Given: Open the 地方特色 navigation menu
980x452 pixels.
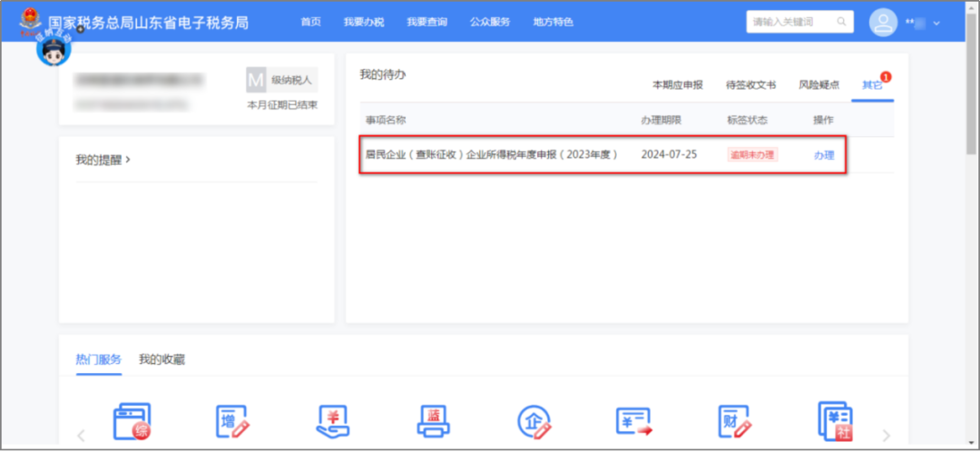Looking at the screenshot, I should coord(554,22).
